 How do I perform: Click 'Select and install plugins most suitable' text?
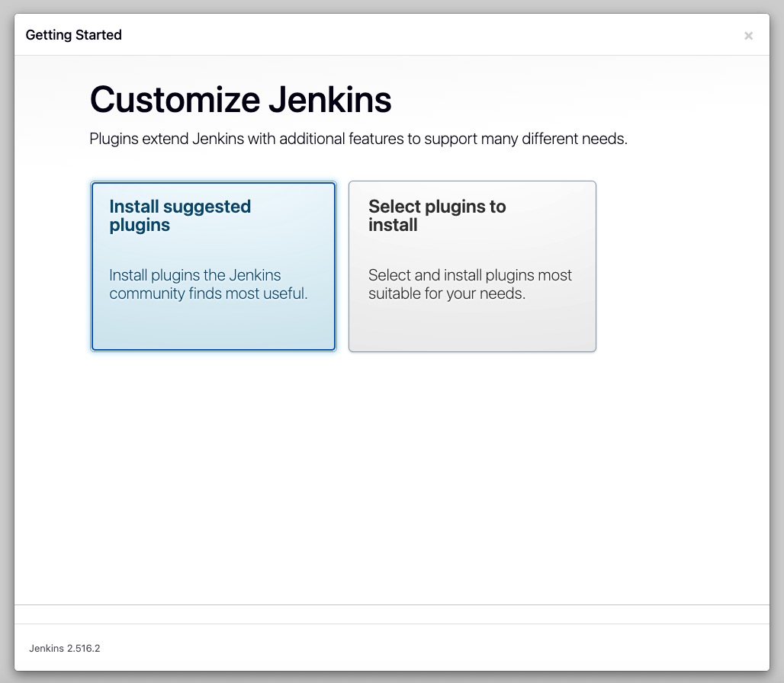tap(470, 275)
